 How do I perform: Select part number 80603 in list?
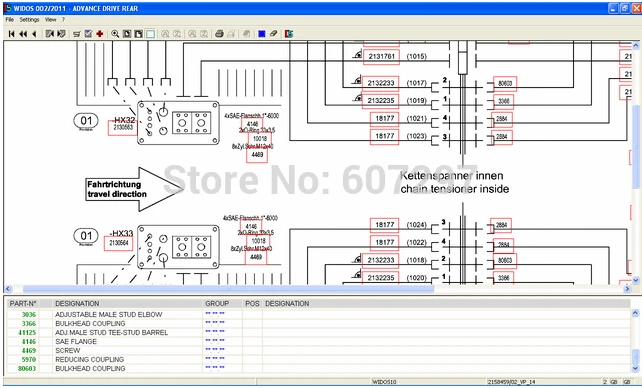coord(27,368)
